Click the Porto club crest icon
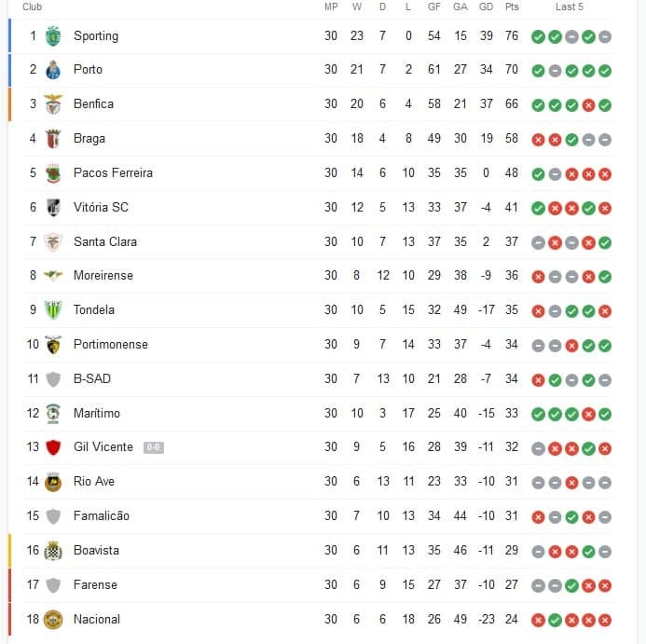The image size is (646, 644). point(53,70)
